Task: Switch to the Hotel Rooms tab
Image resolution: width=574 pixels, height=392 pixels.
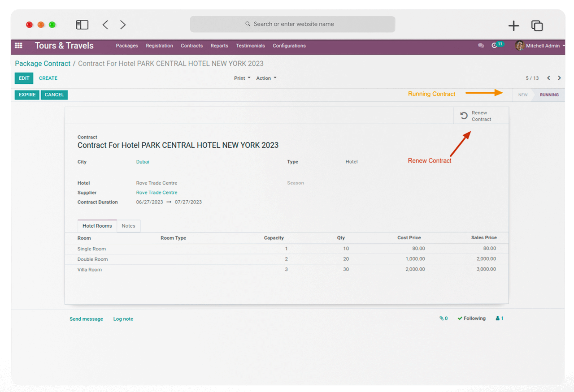Action: tap(97, 226)
